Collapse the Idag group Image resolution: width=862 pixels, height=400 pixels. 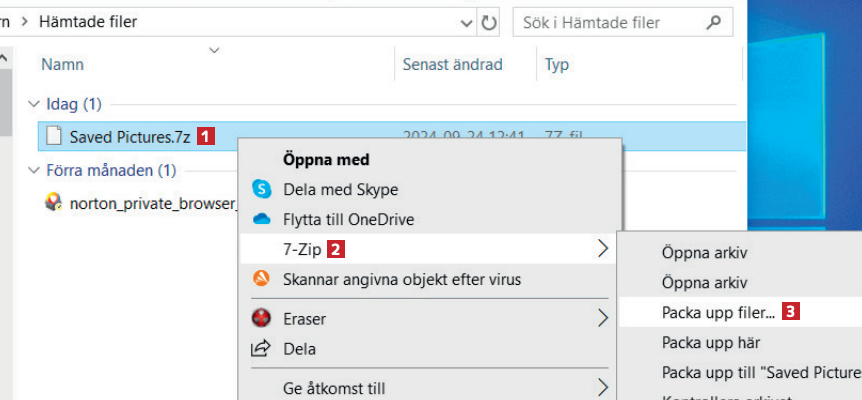[x=34, y=104]
